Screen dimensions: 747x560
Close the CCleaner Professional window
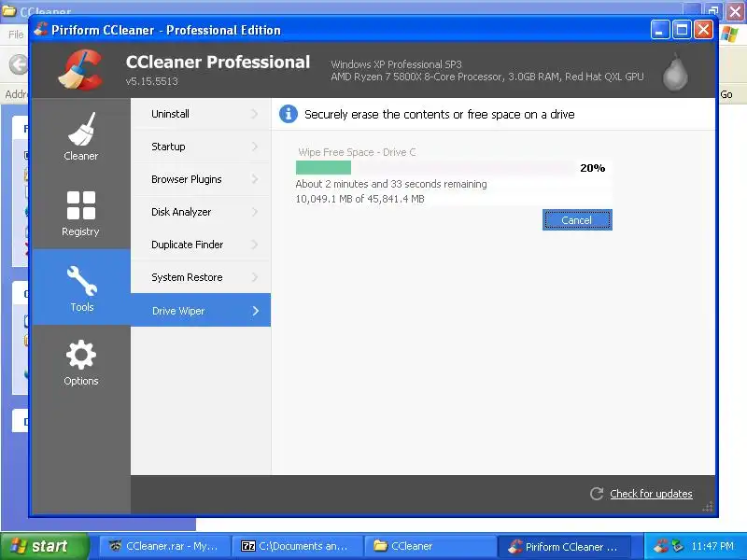coord(704,30)
